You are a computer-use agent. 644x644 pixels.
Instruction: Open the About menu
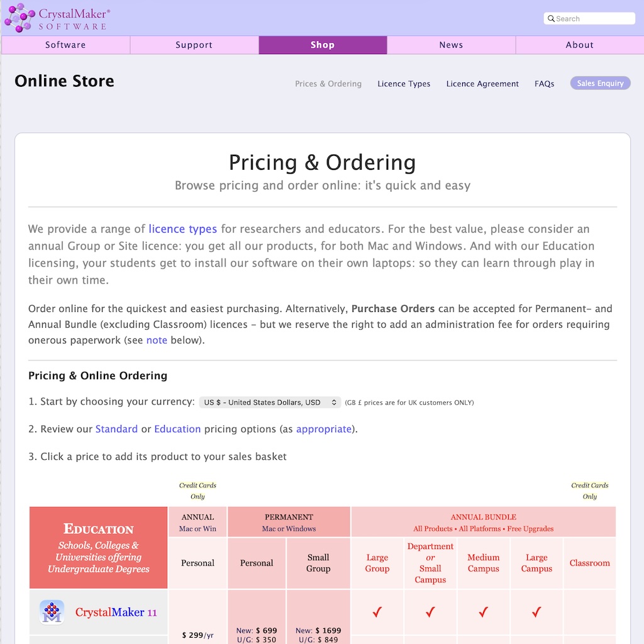click(x=579, y=45)
